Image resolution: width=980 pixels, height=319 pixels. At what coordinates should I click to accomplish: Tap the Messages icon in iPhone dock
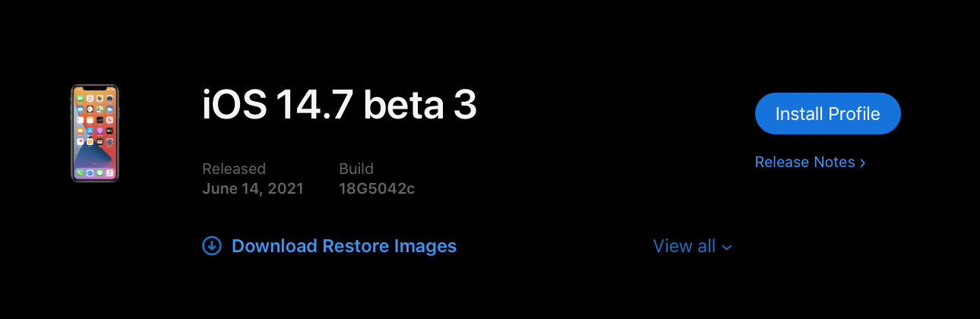pos(100,173)
